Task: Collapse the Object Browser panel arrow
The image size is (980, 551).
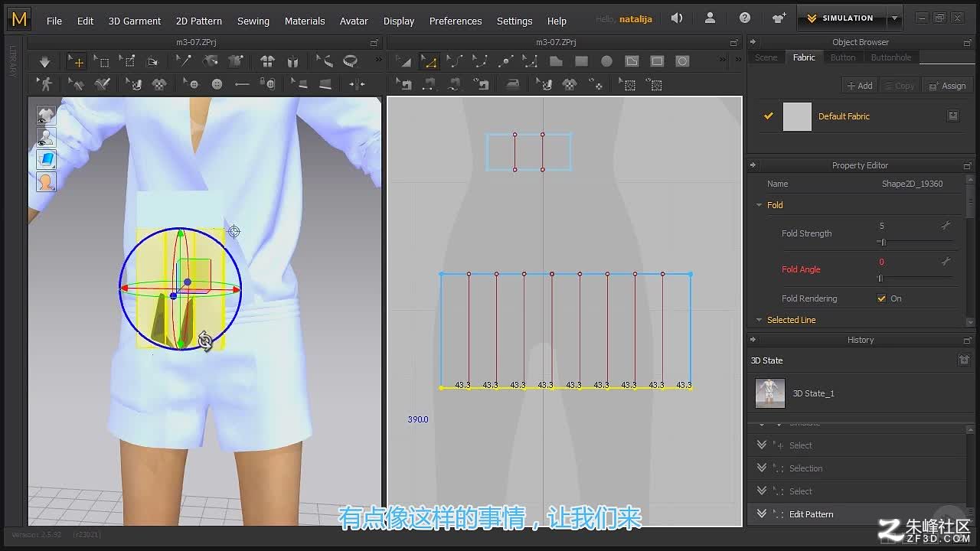Action: (753, 42)
